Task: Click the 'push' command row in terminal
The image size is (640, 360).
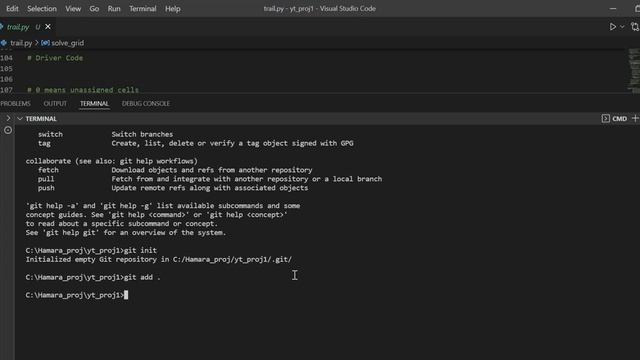Action: click(173, 188)
